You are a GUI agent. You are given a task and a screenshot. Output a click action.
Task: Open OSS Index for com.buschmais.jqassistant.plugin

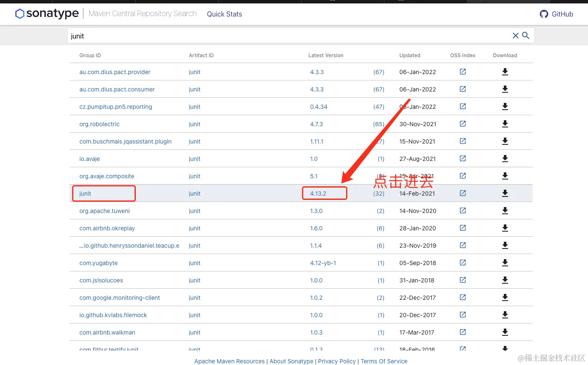pyautogui.click(x=463, y=141)
